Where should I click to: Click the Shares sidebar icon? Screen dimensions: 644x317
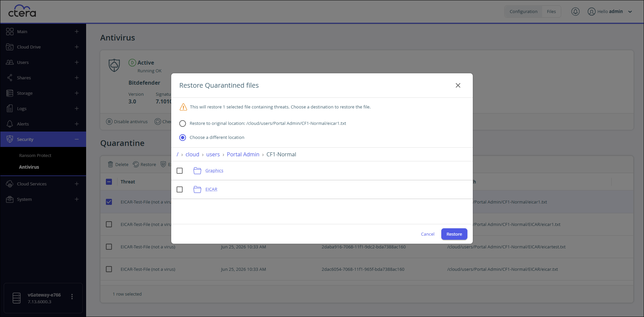[10, 78]
